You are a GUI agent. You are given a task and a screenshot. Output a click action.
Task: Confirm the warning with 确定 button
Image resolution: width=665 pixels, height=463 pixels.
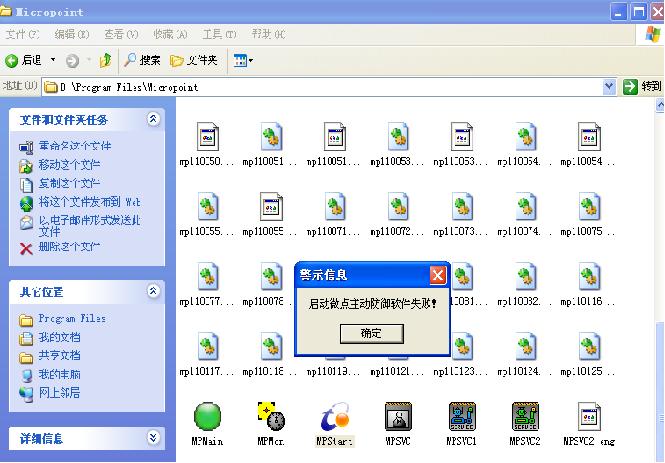tap(372, 334)
